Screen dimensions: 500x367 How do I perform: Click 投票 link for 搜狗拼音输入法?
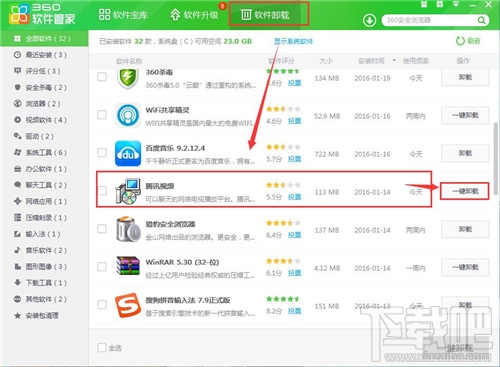(294, 311)
